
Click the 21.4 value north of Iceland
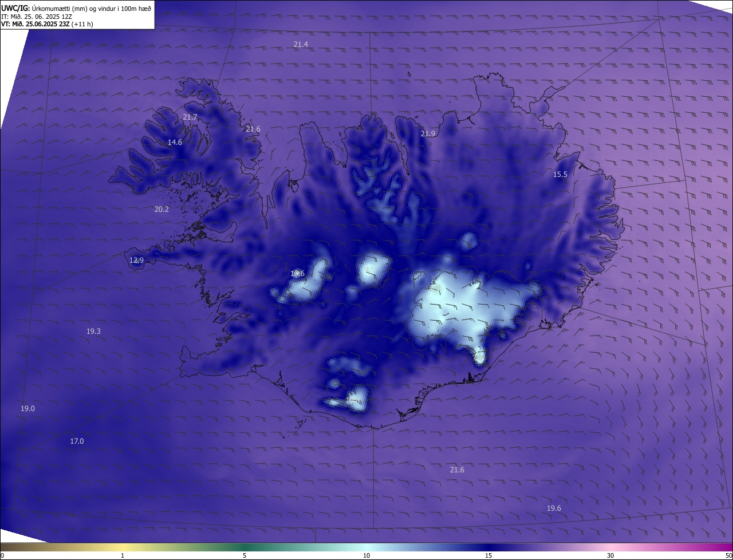pos(301,44)
